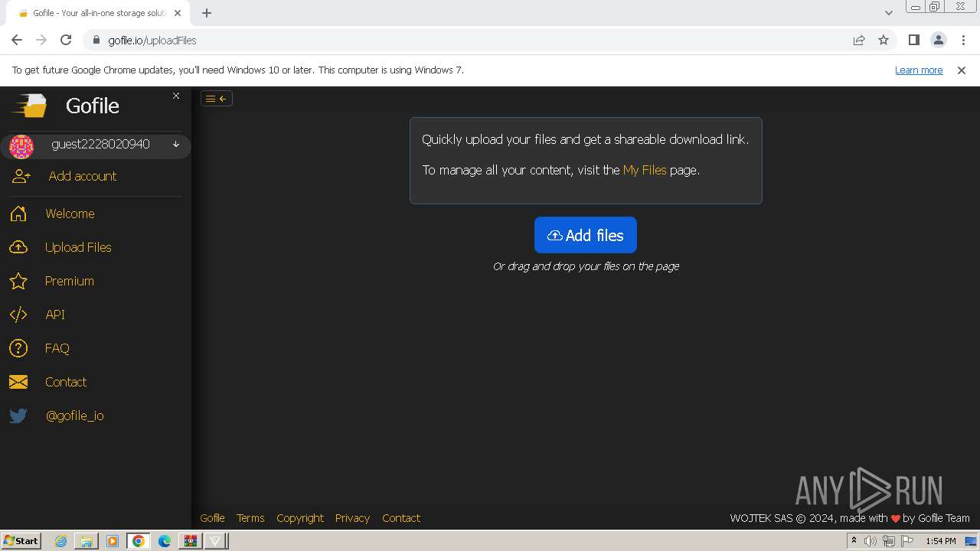Click the Gofile folder logo icon

30,106
